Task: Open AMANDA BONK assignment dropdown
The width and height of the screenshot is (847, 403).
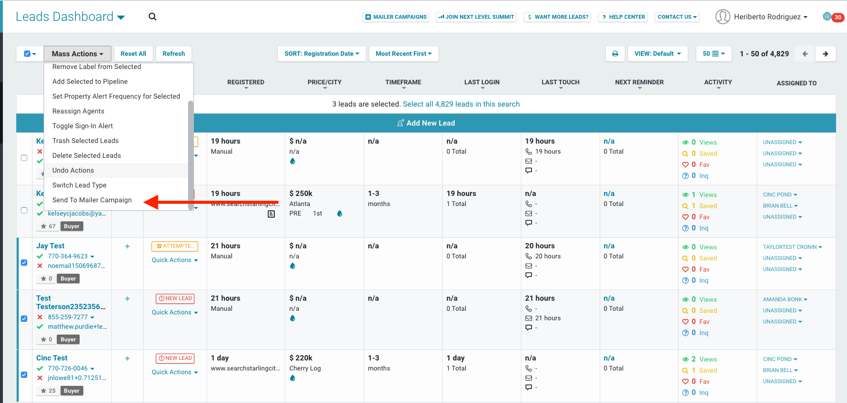Action: pos(786,299)
